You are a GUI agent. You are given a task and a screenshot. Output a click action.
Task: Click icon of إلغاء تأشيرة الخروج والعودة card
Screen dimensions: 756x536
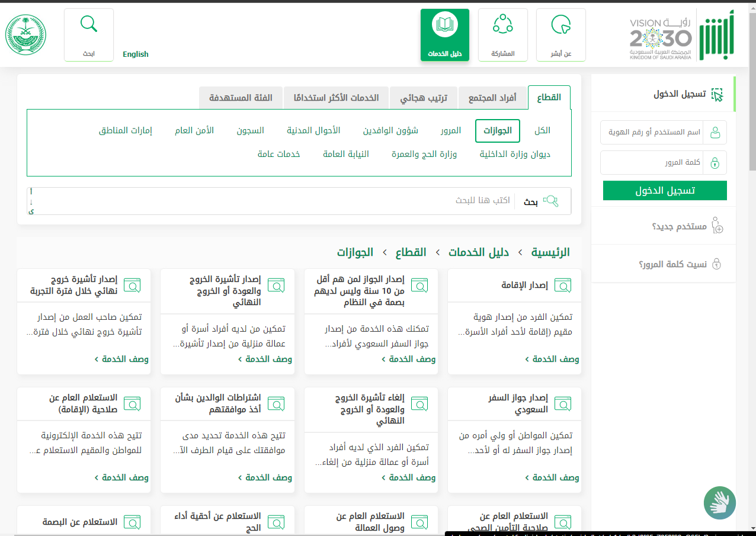[x=419, y=403]
